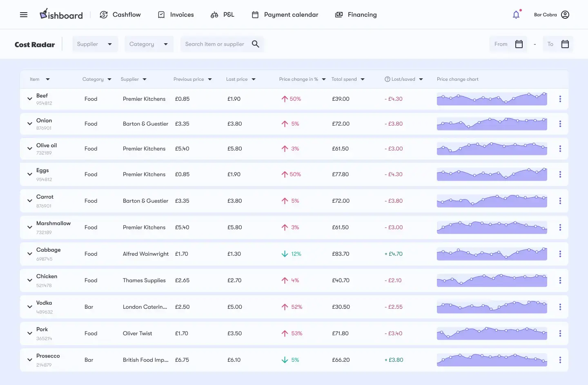
Task: Switch to the Invoices section
Action: (x=176, y=15)
